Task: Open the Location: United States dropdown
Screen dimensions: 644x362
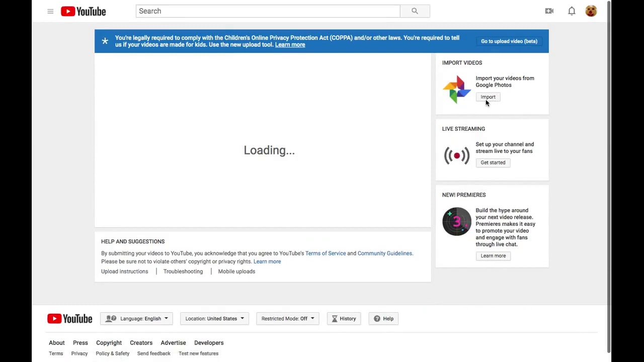Action: coord(214,319)
